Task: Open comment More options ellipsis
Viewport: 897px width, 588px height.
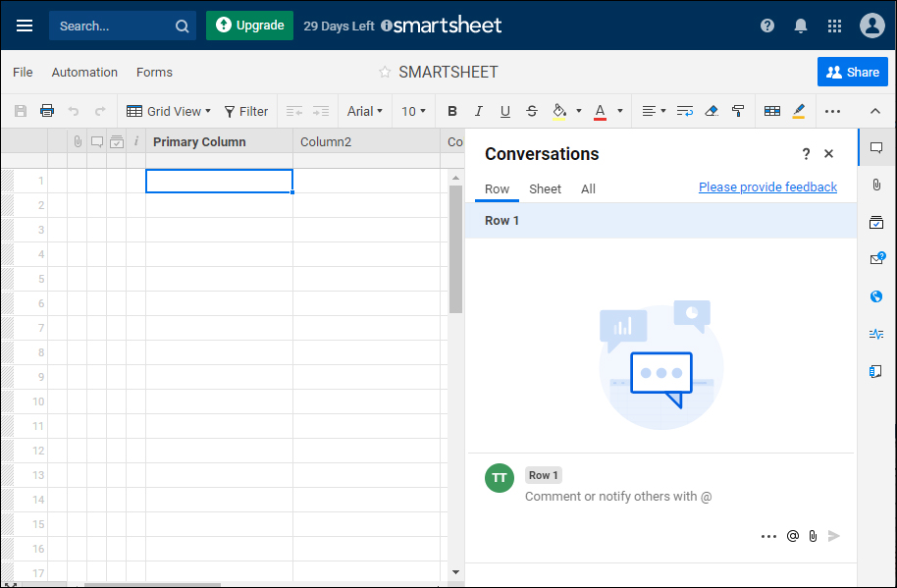Action: click(x=768, y=537)
